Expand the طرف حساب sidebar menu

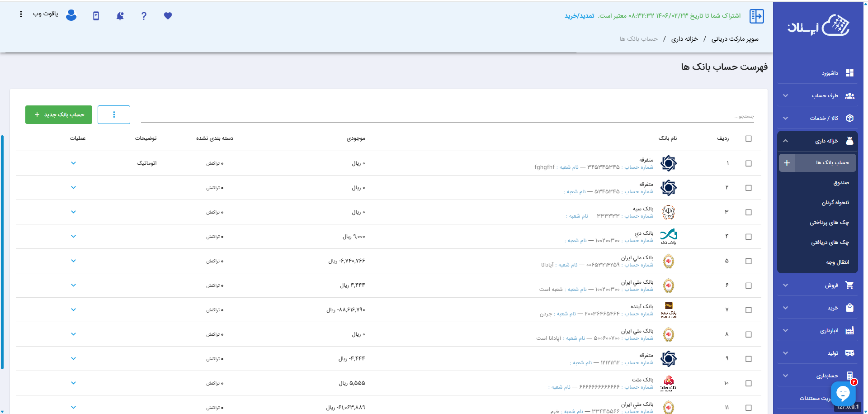click(x=817, y=95)
